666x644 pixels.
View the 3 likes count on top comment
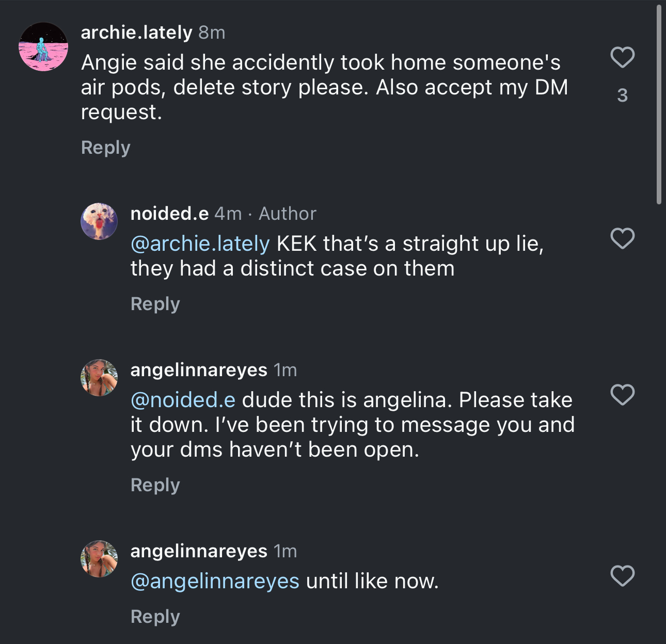point(622,95)
